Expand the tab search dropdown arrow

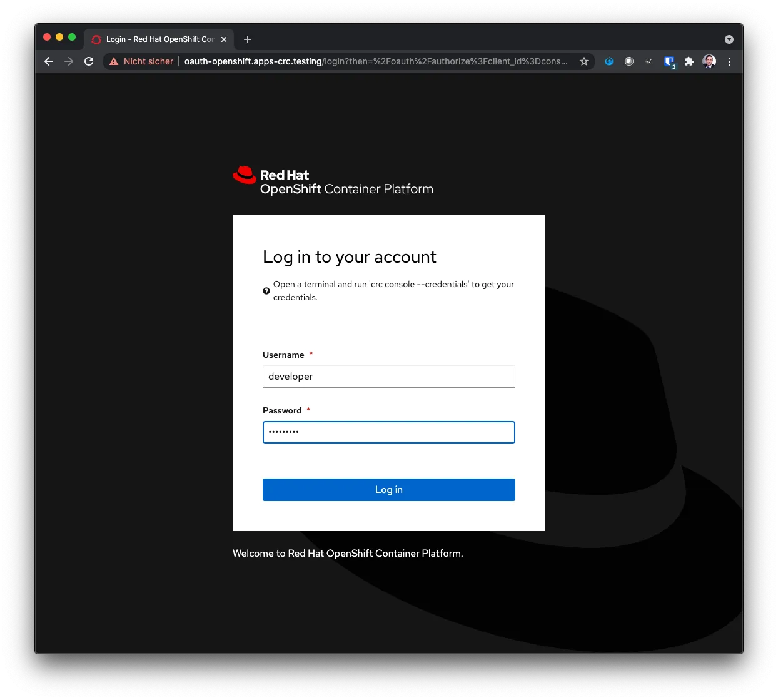click(x=729, y=39)
